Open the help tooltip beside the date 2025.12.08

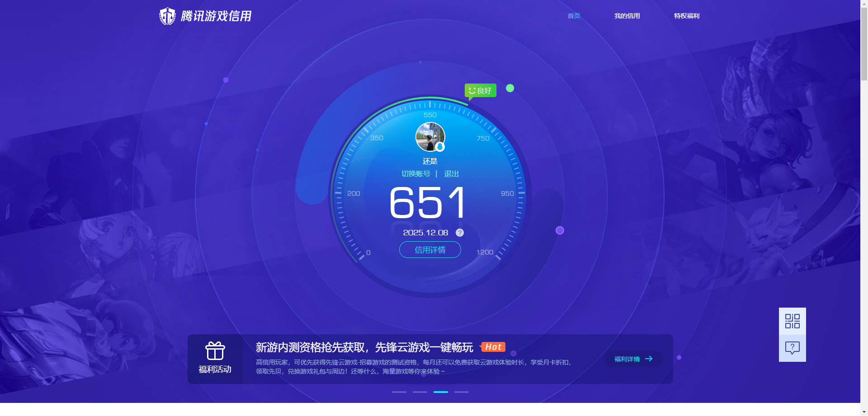click(460, 233)
